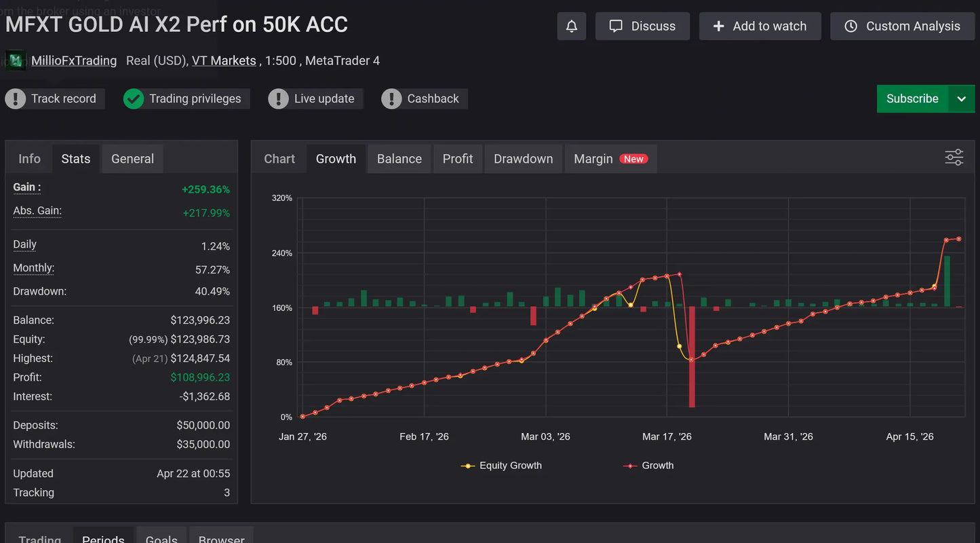Click the interest value -$1,362.68
Image resolution: width=980 pixels, height=543 pixels.
[205, 396]
